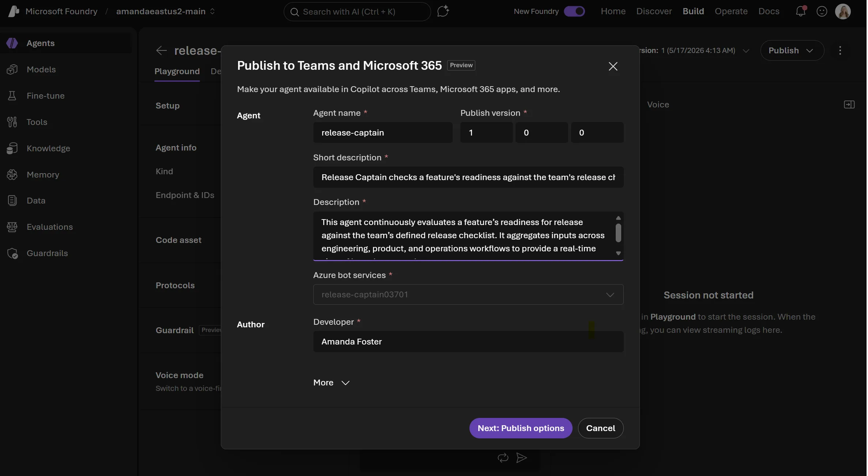
Task: Open the Azure bot services dropdown
Action: point(468,294)
